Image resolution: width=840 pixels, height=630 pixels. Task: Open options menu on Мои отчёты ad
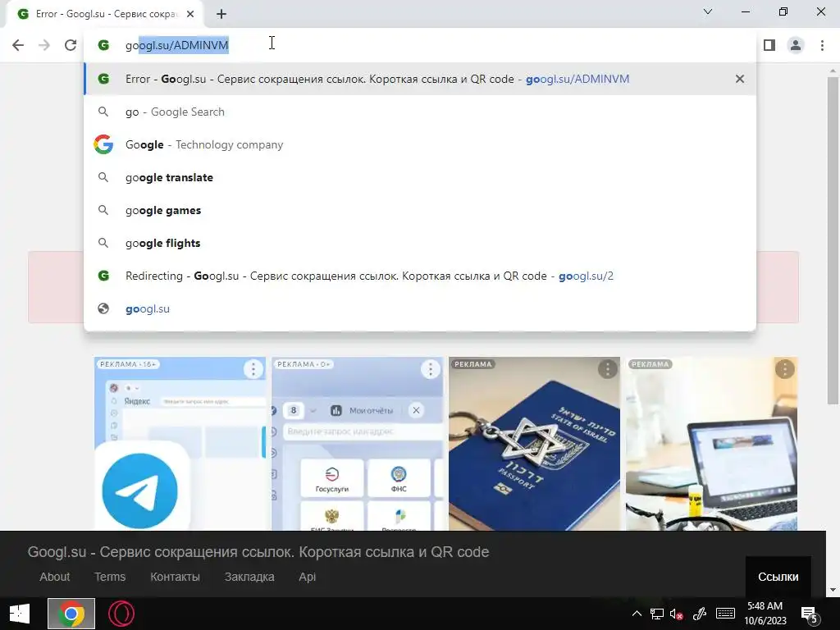tap(430, 369)
